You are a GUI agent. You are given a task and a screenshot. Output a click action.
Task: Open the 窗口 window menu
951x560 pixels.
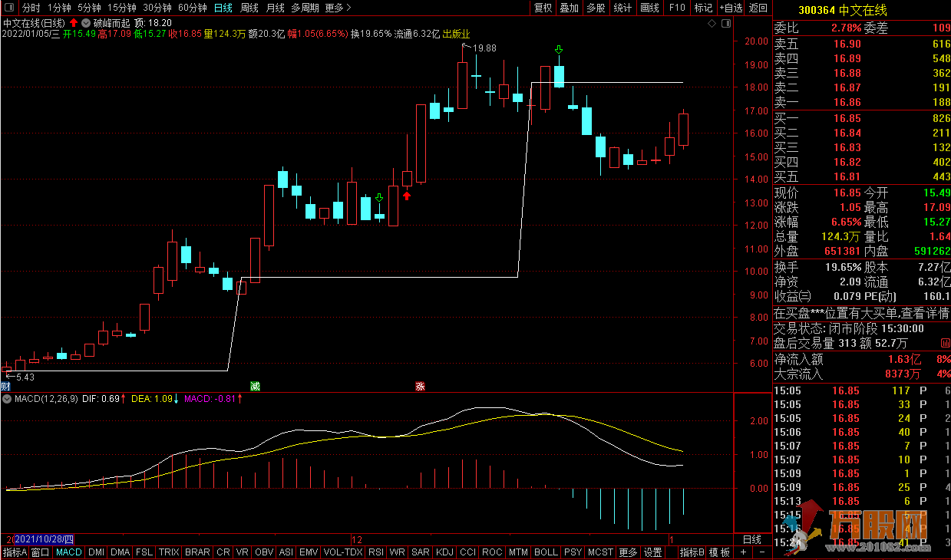(x=41, y=552)
